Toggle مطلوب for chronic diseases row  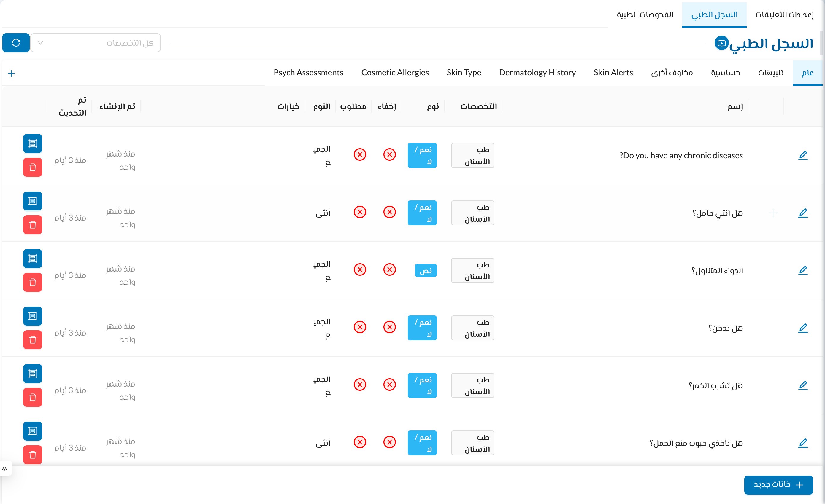(x=360, y=154)
